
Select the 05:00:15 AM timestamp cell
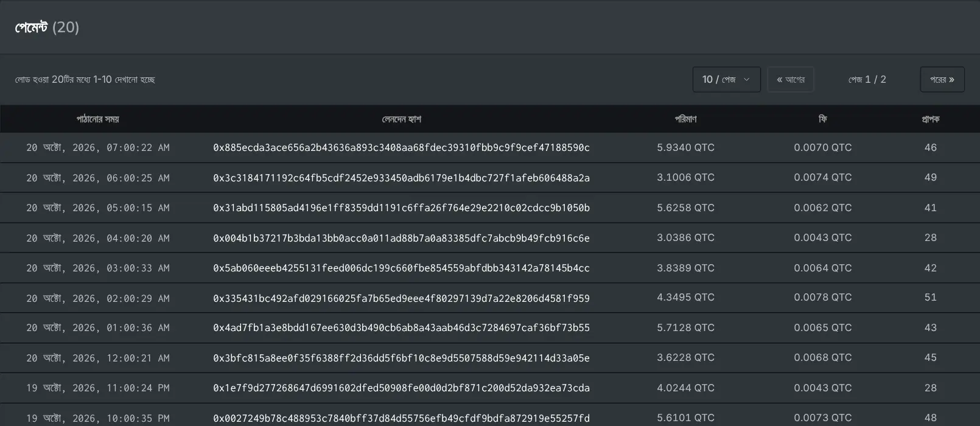[x=98, y=208]
